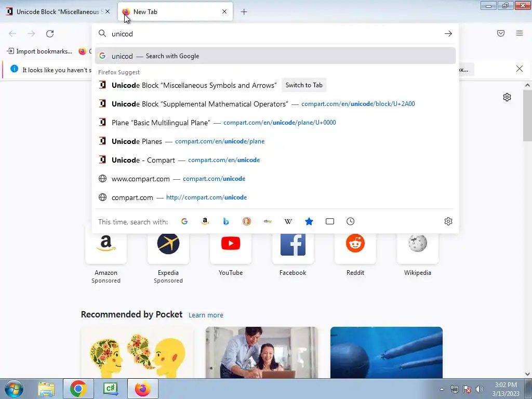Open the Save to Pocket button
Screen dimensions: 532x399
click(x=501, y=33)
